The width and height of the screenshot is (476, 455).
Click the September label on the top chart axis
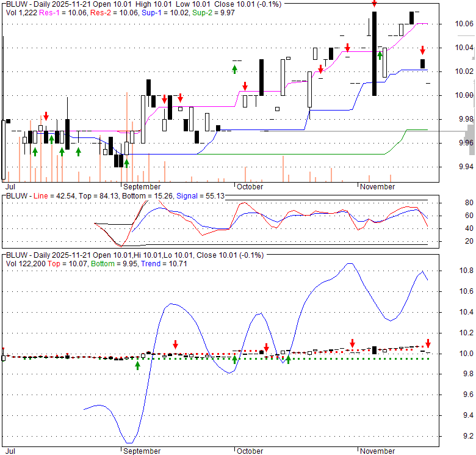click(142, 186)
